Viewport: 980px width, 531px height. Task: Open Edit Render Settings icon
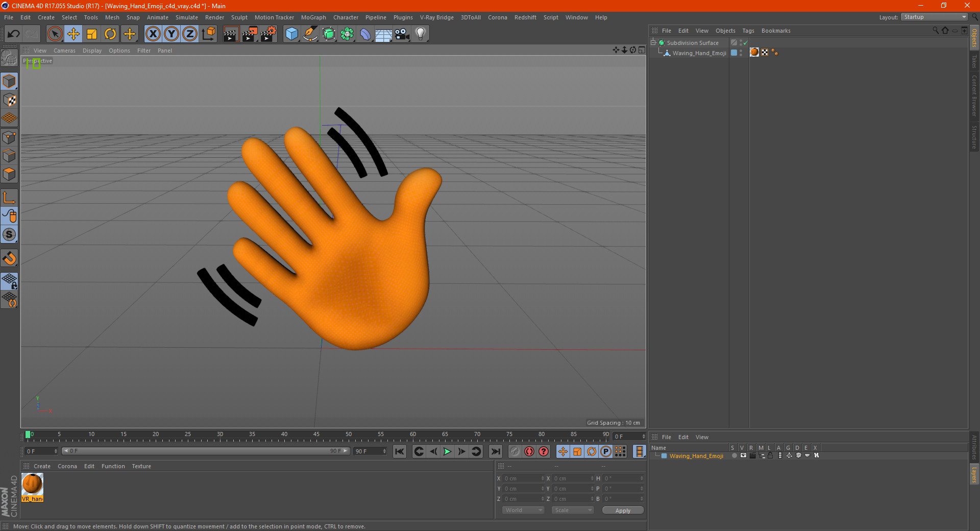coord(268,34)
